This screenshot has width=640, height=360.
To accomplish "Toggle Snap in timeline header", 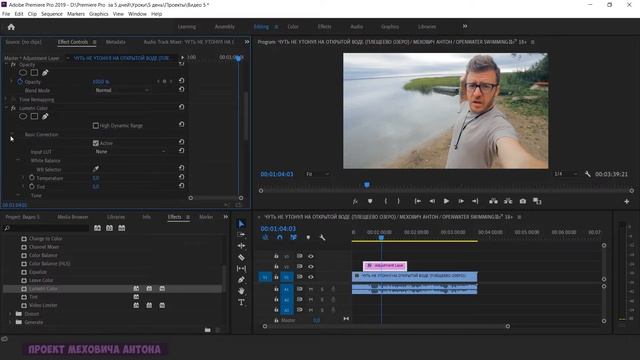I will 280,238.
